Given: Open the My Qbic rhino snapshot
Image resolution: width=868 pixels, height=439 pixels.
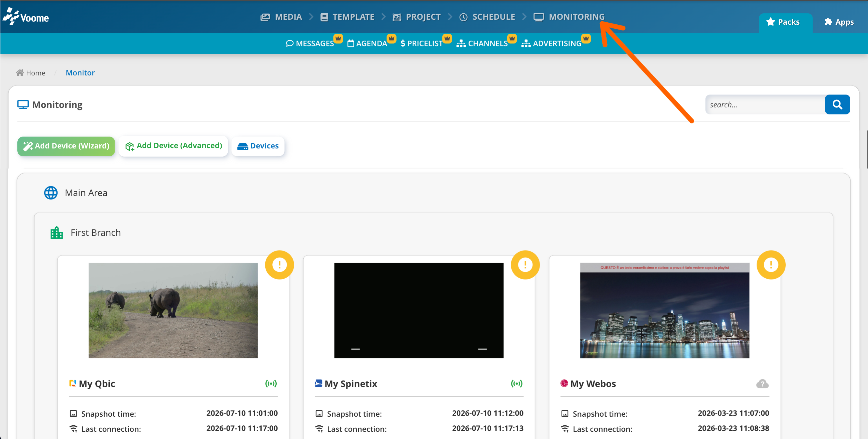Looking at the screenshot, I should click(x=173, y=311).
